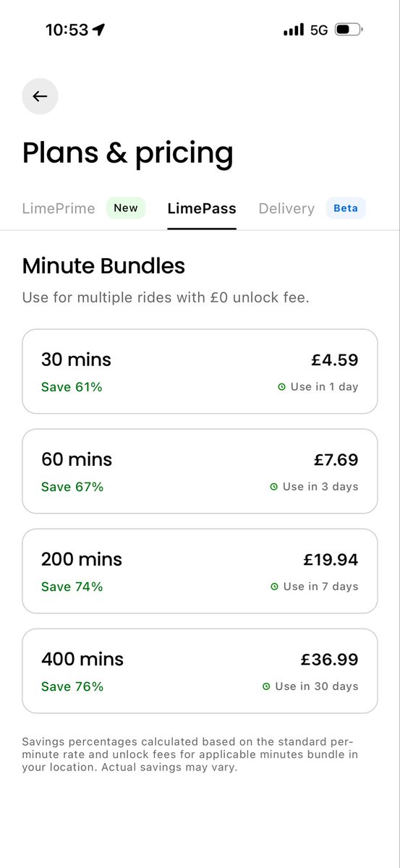Tap the back arrow button
The image size is (400, 868).
[x=40, y=96]
